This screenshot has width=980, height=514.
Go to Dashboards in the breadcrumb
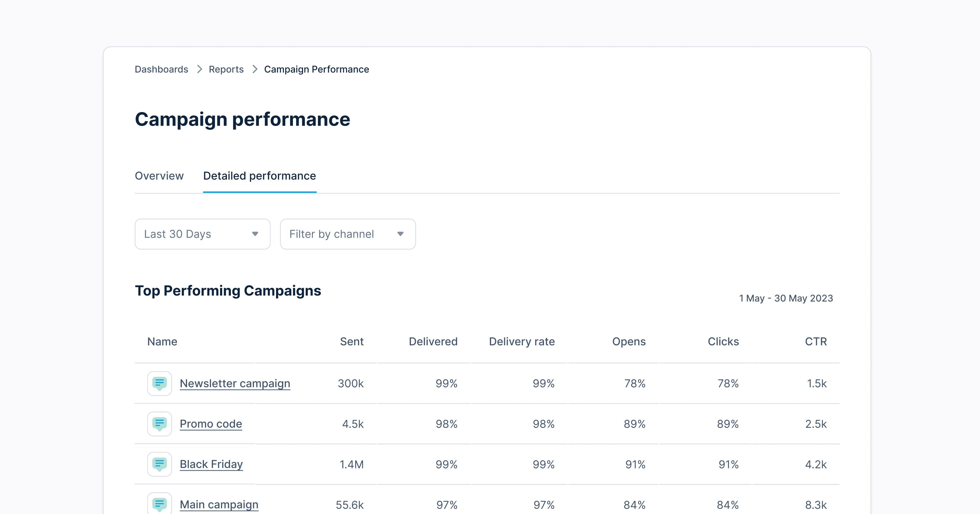click(161, 69)
